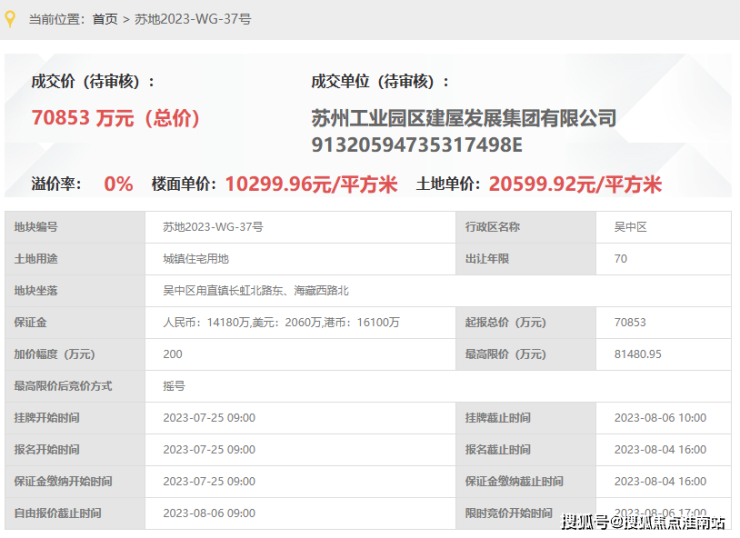This screenshot has height=538, width=740.
Task: Select the 苏地2023-WG-37号 breadcrumb item
Action: (193, 19)
